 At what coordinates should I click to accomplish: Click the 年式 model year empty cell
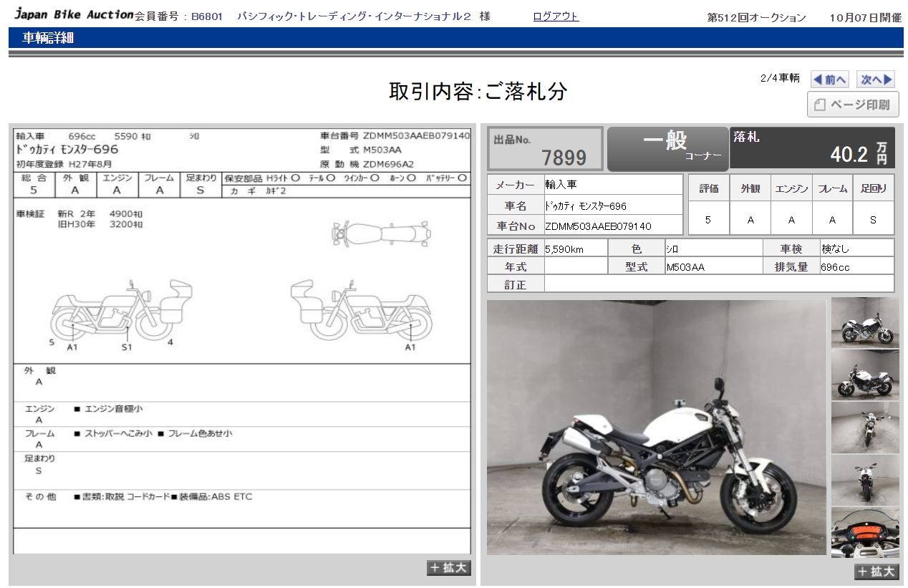click(x=576, y=266)
